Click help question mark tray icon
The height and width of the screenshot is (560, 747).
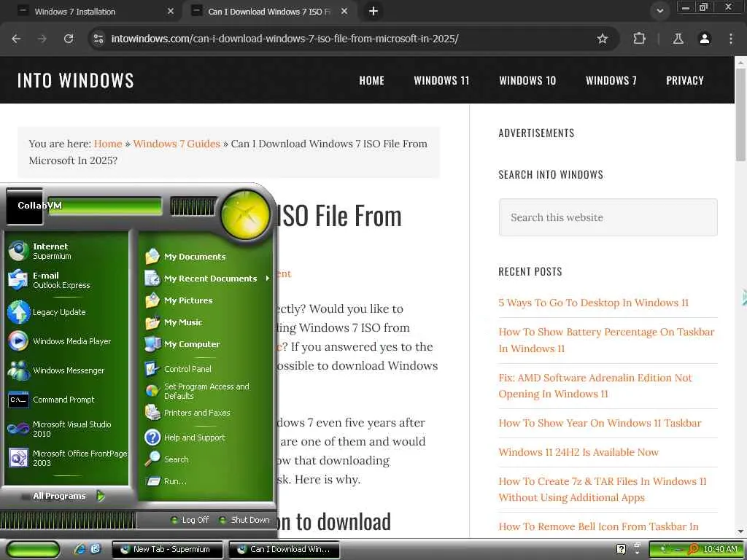pos(621,549)
